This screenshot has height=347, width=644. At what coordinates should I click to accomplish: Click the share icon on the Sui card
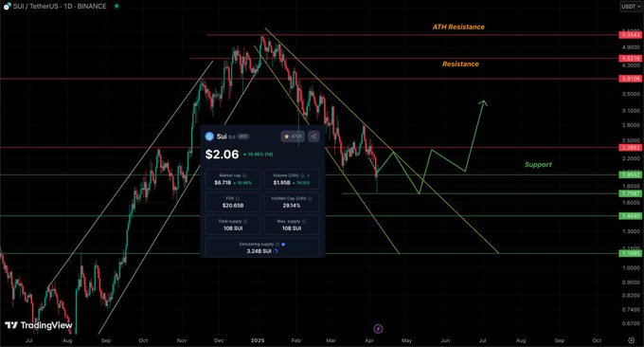tap(313, 137)
